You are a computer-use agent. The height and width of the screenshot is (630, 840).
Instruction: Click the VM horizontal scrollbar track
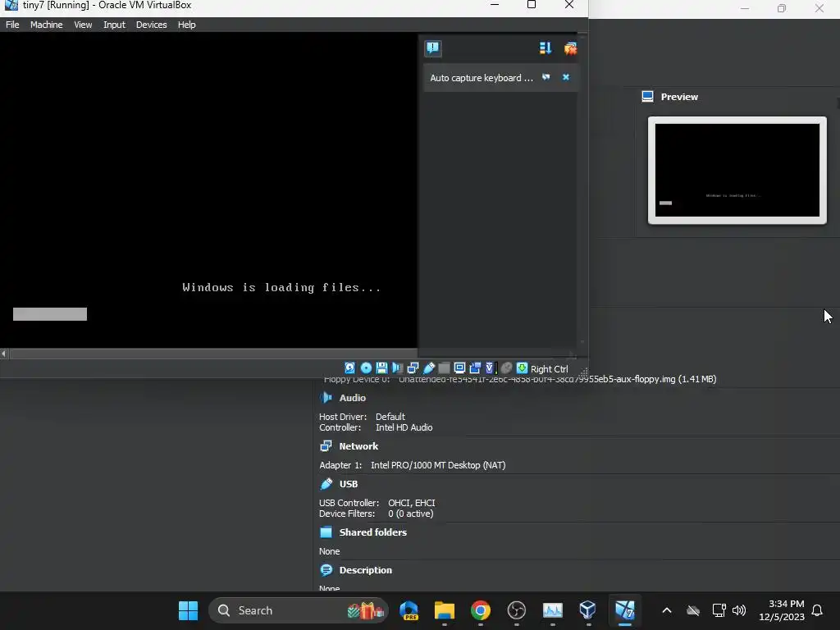pyautogui.click(x=213, y=354)
